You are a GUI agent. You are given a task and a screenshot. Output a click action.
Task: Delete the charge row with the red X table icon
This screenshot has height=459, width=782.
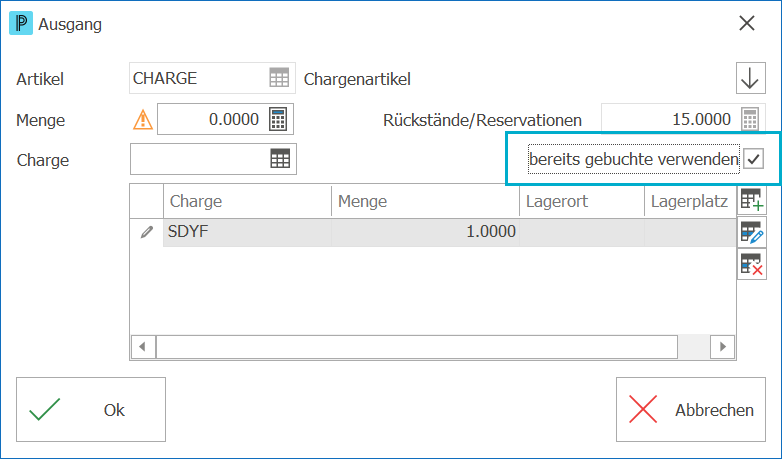[x=752, y=264]
